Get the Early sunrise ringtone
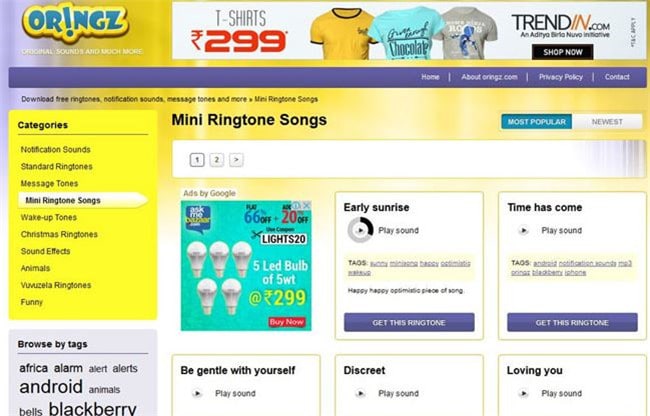The height and width of the screenshot is (416, 650). coord(409,322)
